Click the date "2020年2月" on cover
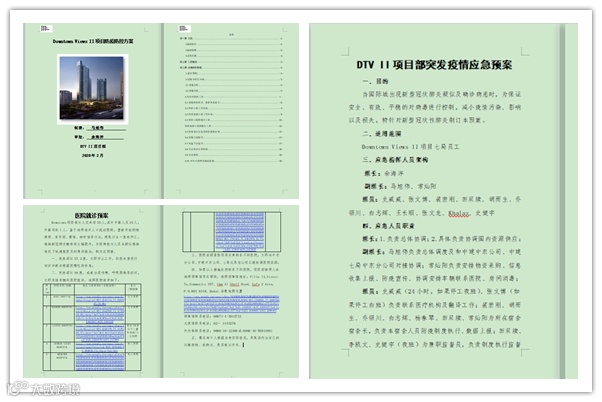 click(x=92, y=156)
